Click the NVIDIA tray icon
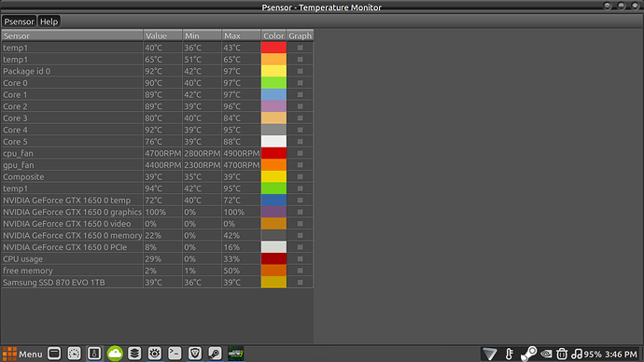The height and width of the screenshot is (362, 644). [x=546, y=354]
